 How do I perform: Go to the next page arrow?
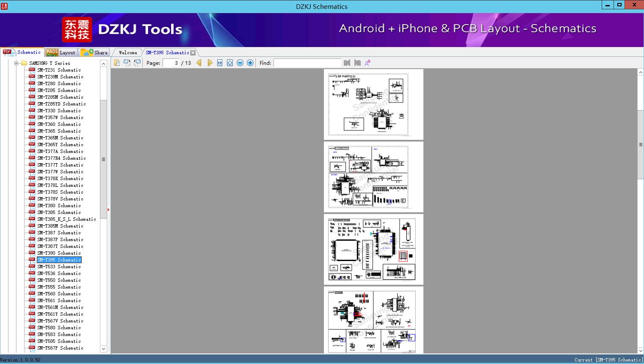click(x=210, y=63)
